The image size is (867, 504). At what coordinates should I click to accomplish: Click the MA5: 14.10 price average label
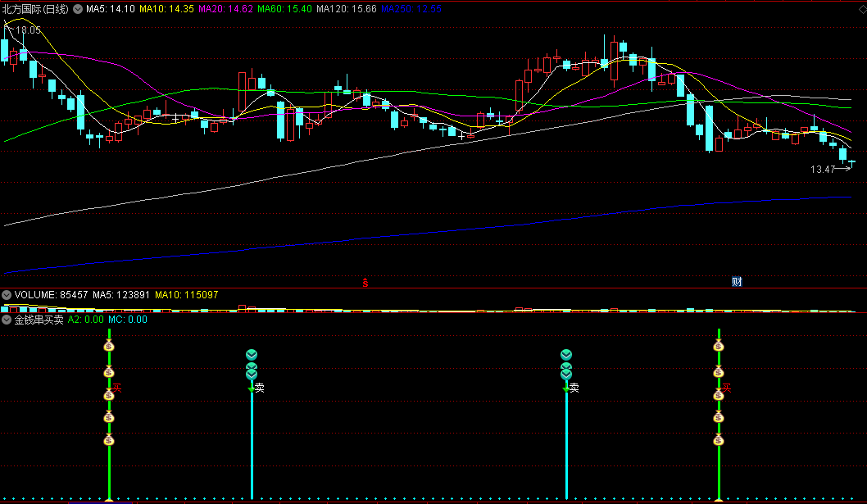(110, 9)
